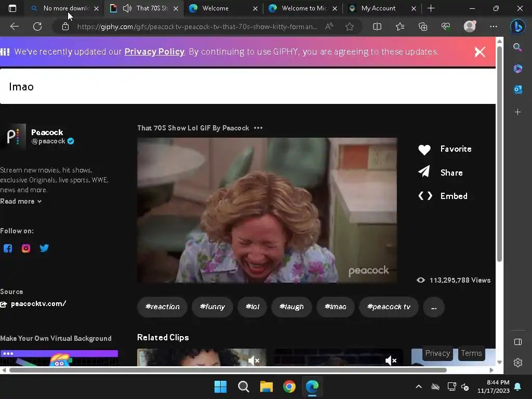Viewport: 532px width, 399px height.
Task: Click the main laughing GIF image
Action: tap(267, 210)
